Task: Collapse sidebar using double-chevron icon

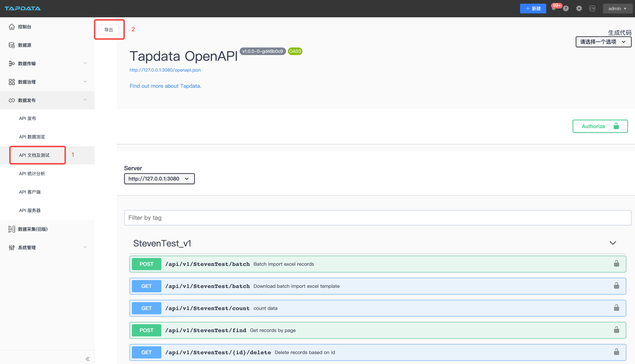Action: [x=87, y=359]
